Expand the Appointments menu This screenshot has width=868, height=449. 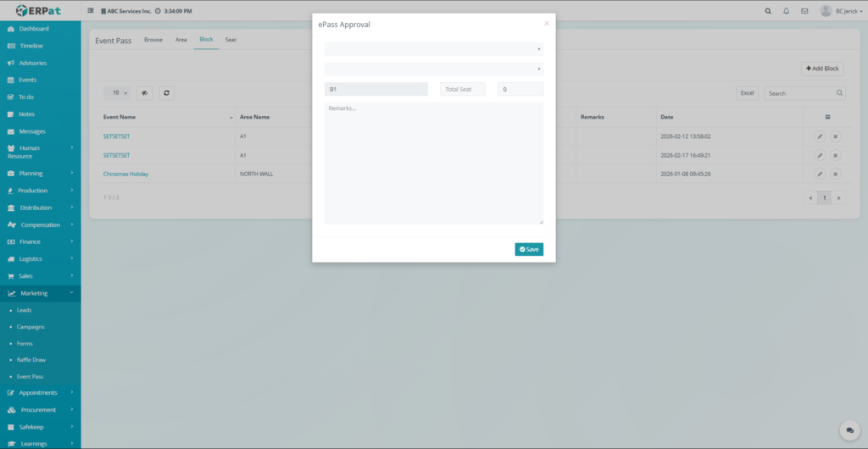tap(40, 392)
